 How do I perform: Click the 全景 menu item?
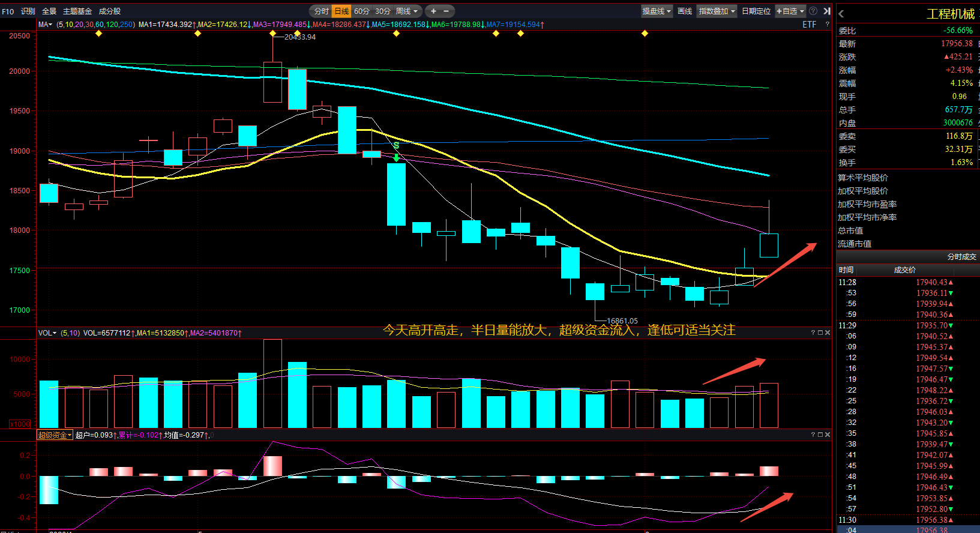pyautogui.click(x=49, y=11)
